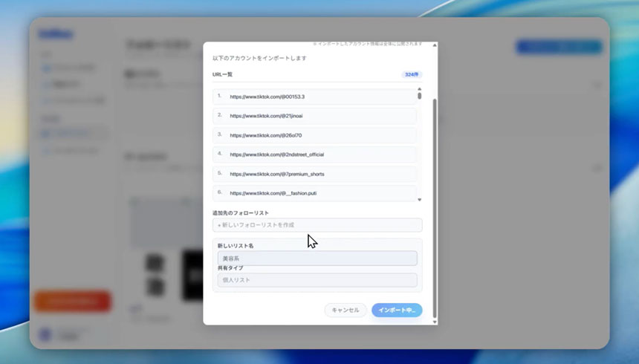Click the URL list scrollbar thumb

[x=419, y=96]
